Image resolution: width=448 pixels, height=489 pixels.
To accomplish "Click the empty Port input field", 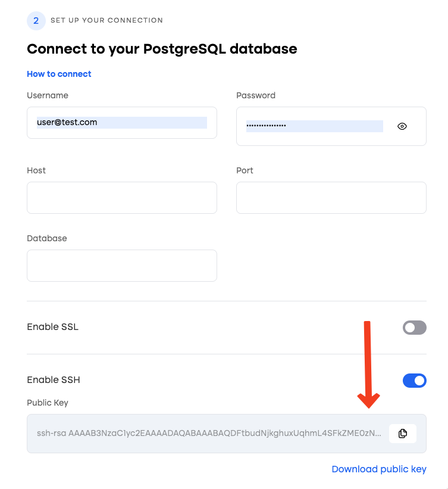I will 331,198.
